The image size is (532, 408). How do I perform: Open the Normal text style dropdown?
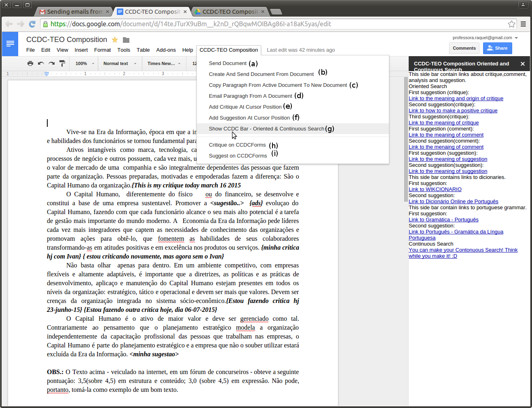pos(119,63)
